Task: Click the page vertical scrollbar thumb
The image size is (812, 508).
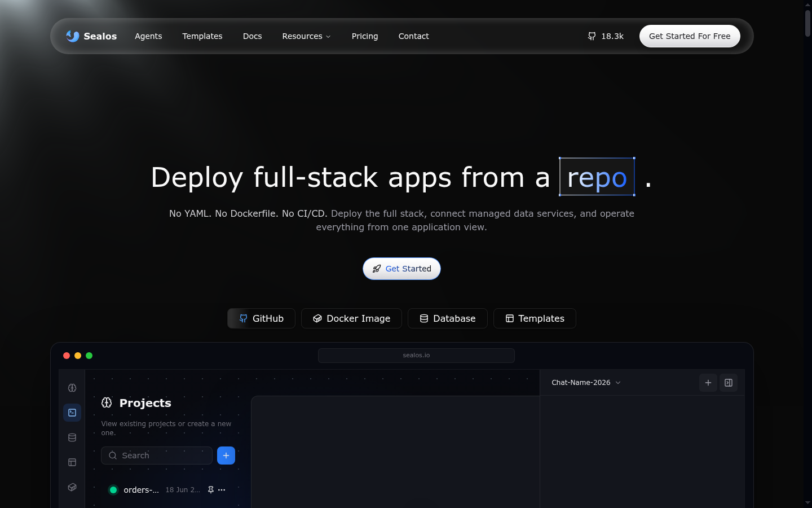Action: [x=807, y=23]
